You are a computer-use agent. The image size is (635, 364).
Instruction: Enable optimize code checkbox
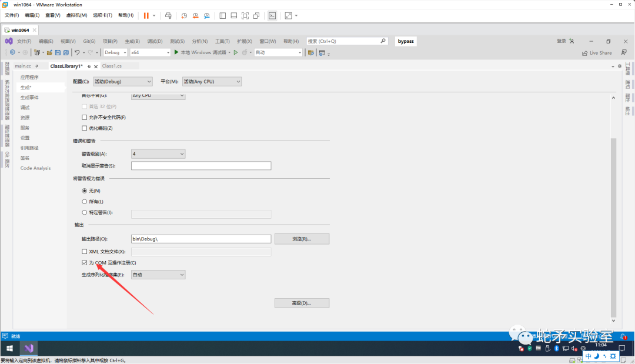click(84, 128)
